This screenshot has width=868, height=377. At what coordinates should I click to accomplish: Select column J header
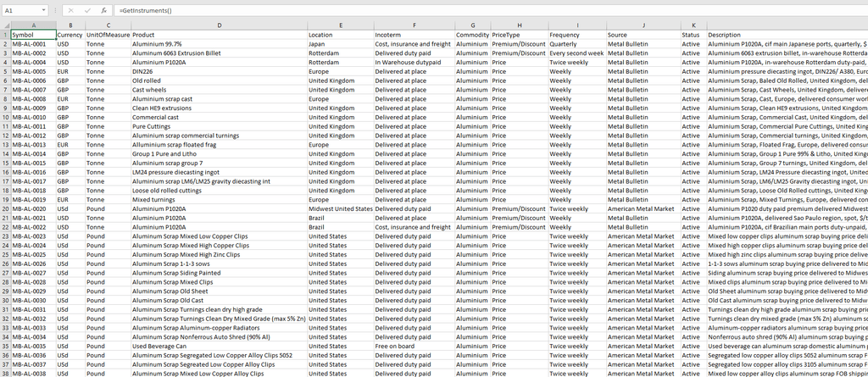pyautogui.click(x=643, y=25)
